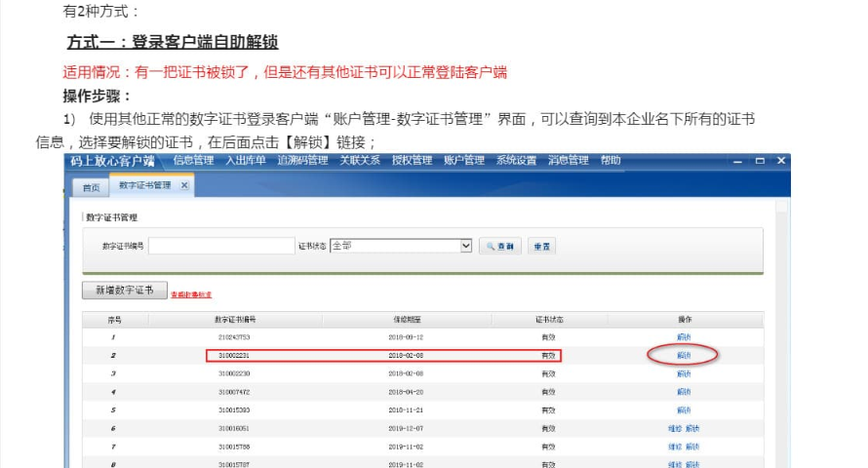Click 维护 in row 7 (2019-11-02)

coord(675,447)
